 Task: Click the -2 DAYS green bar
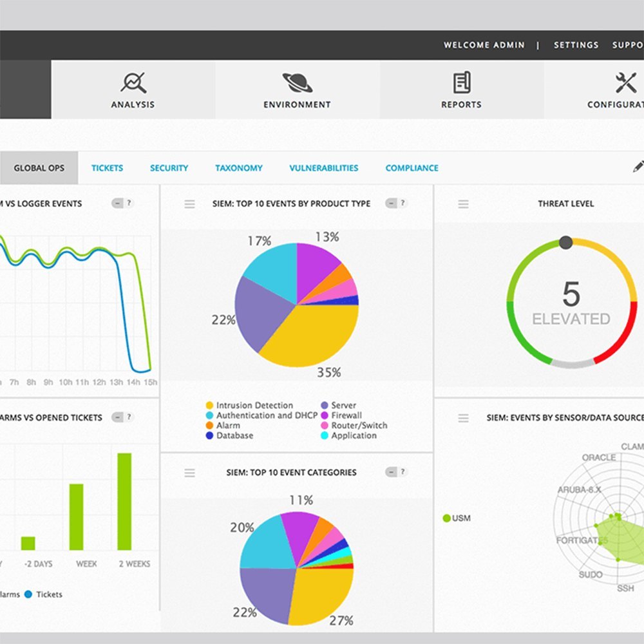tap(28, 544)
